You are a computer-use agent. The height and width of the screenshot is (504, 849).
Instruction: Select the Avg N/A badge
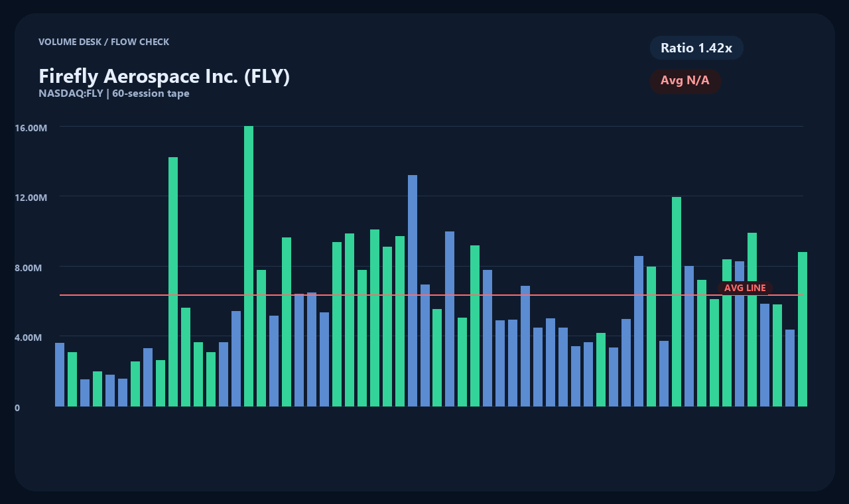tap(685, 81)
